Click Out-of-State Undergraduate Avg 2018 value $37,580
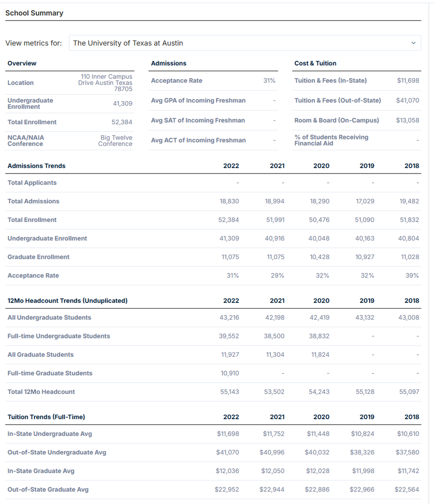Image resolution: width=435 pixels, height=504 pixels. [407, 453]
